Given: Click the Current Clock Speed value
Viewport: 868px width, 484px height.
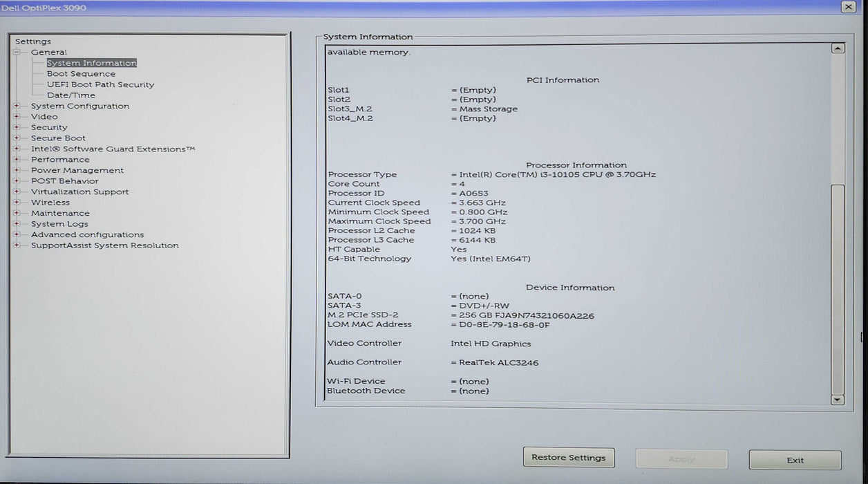Looking at the screenshot, I should (x=482, y=203).
